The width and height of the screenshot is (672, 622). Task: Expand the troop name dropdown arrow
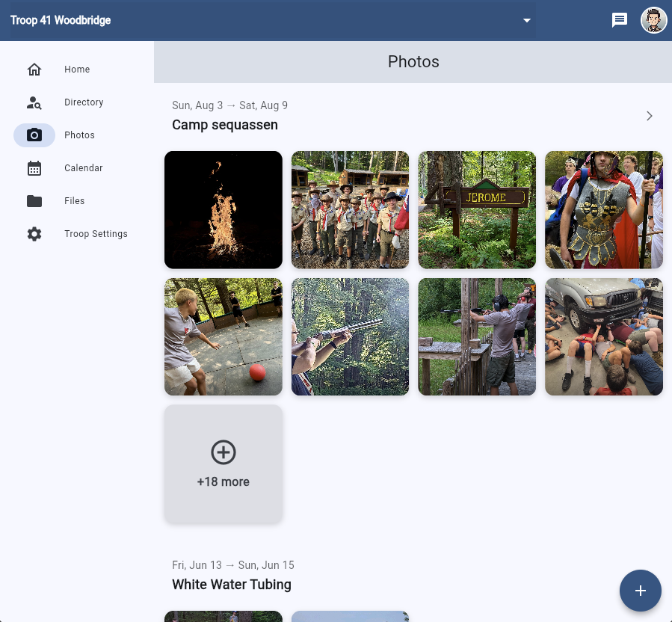click(527, 21)
